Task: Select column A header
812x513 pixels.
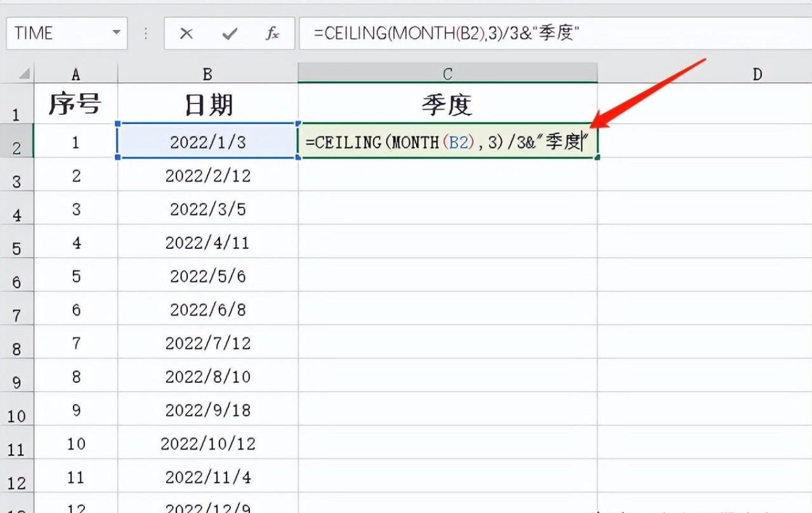Action: tap(75, 74)
